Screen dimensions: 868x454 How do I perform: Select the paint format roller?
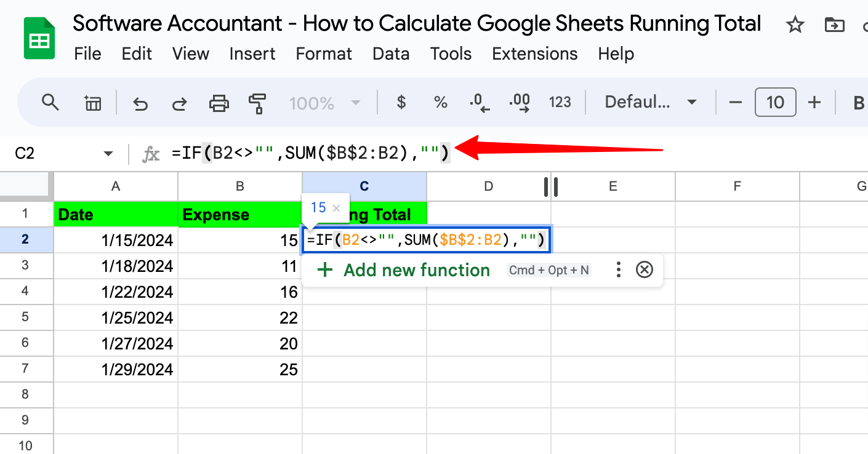[x=257, y=103]
